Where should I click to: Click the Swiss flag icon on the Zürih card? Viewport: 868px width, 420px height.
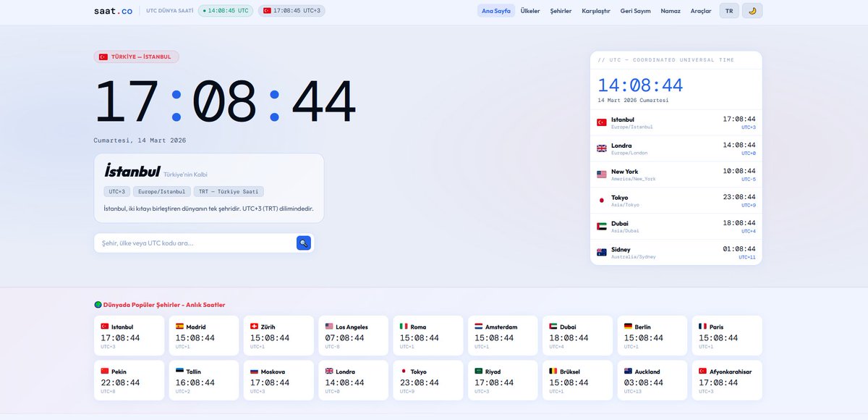click(254, 327)
